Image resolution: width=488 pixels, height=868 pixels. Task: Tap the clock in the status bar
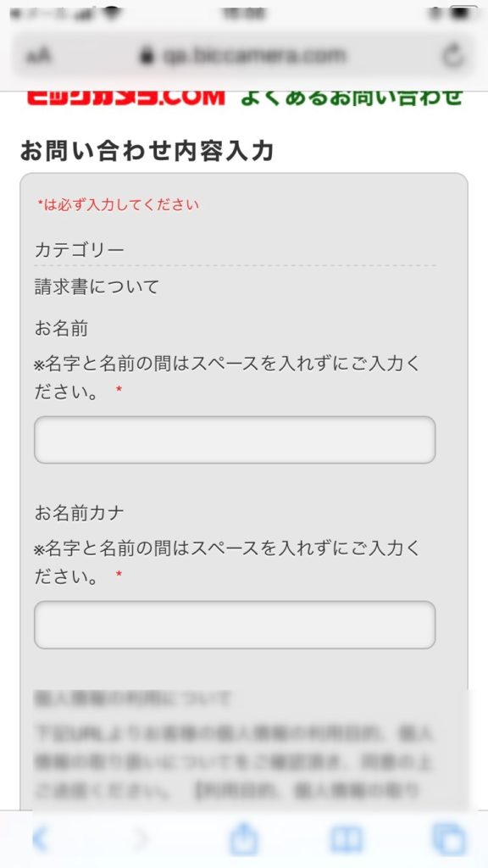243,14
